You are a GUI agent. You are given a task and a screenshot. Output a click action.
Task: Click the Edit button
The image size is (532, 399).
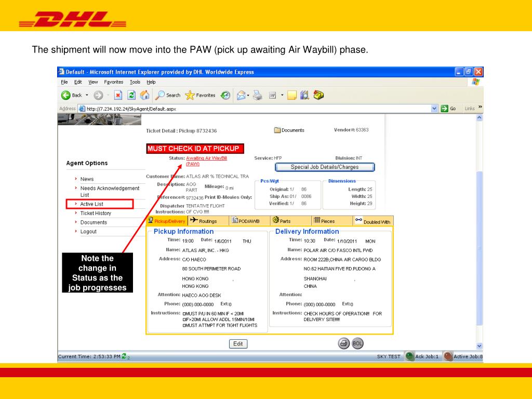238,344
